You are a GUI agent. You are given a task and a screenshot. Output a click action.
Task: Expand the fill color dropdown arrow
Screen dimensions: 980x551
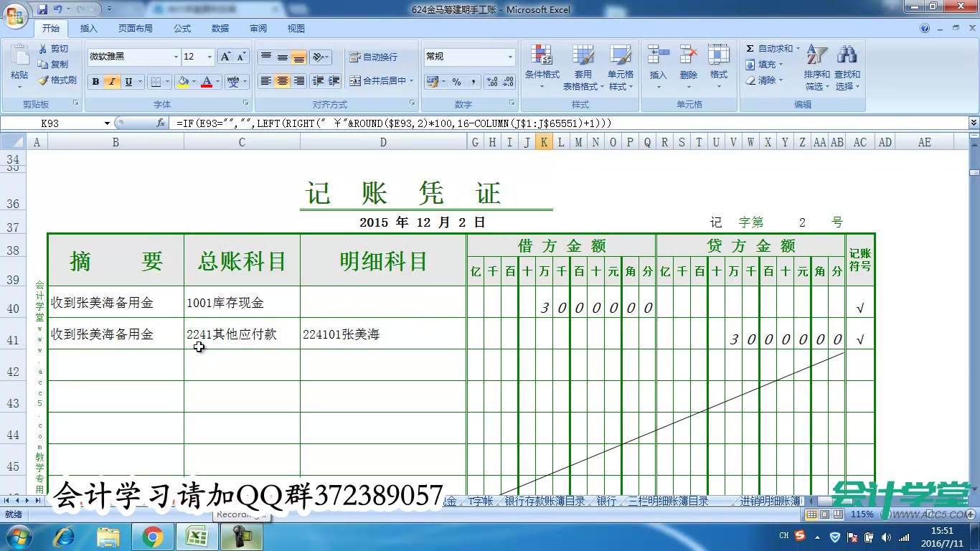click(x=193, y=81)
